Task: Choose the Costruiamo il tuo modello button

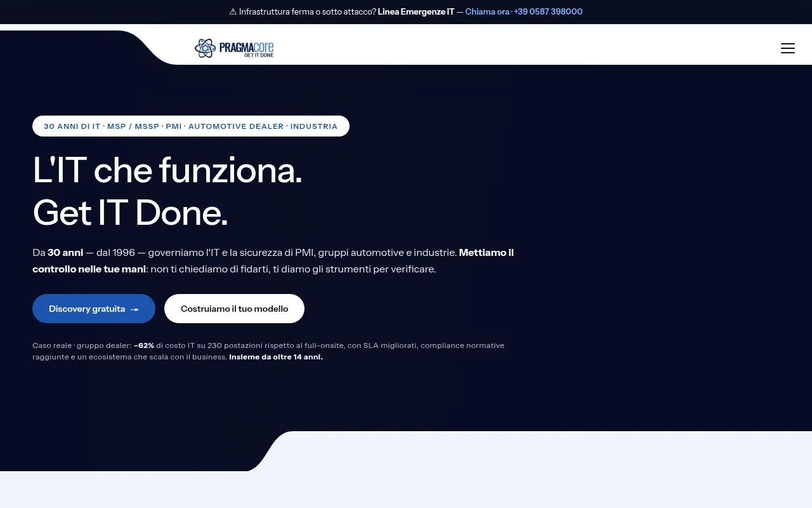Action: (x=234, y=309)
